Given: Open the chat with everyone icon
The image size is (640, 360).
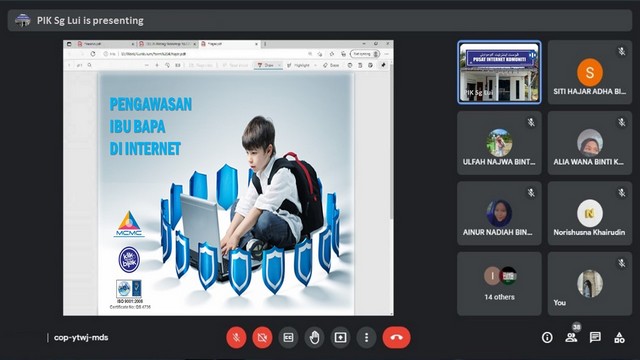Looking at the screenshot, I should click(595, 338).
